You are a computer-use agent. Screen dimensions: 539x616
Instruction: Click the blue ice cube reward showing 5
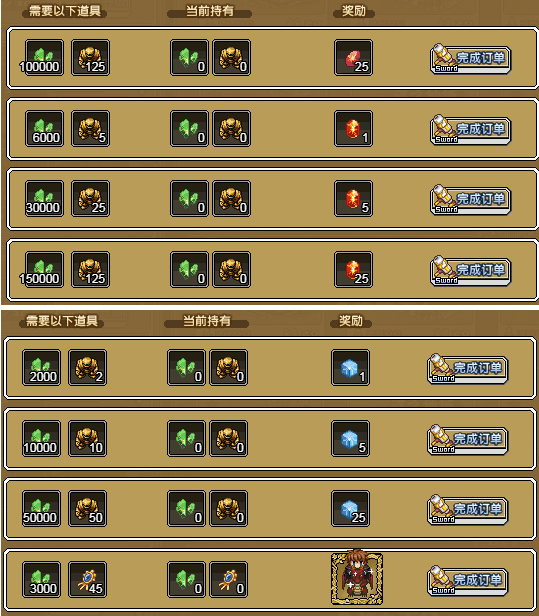point(350,438)
